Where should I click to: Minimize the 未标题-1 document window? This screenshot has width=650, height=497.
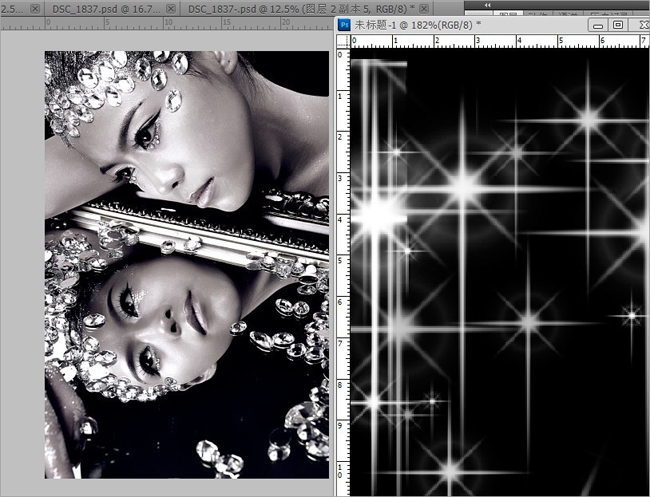tap(598, 24)
